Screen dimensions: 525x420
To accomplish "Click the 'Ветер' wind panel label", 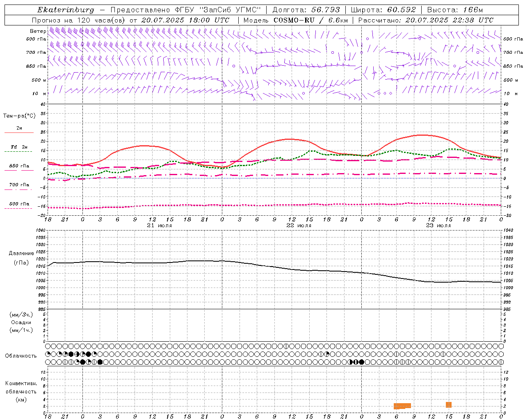I will pyautogui.click(x=38, y=31).
